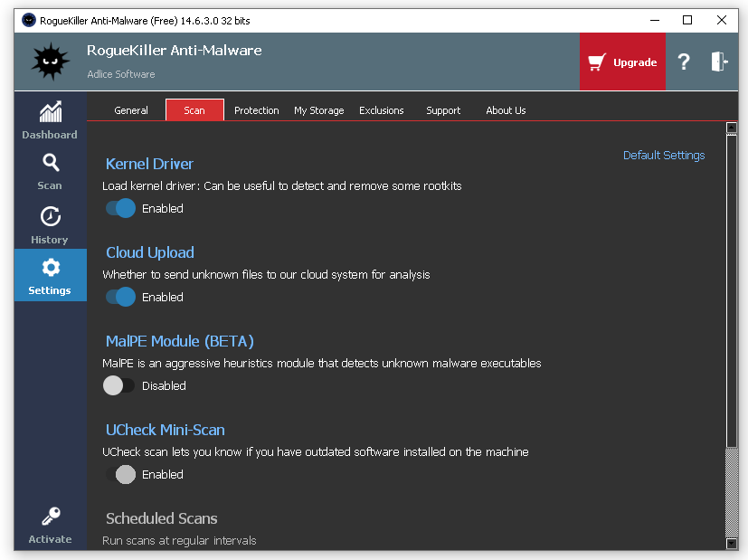Minimize the RogueKiller window
This screenshot has width=748, height=560.
click(655, 20)
